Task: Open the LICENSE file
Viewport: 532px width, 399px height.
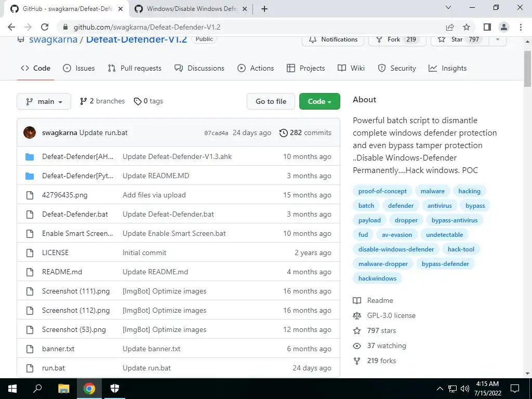Action: (55, 253)
